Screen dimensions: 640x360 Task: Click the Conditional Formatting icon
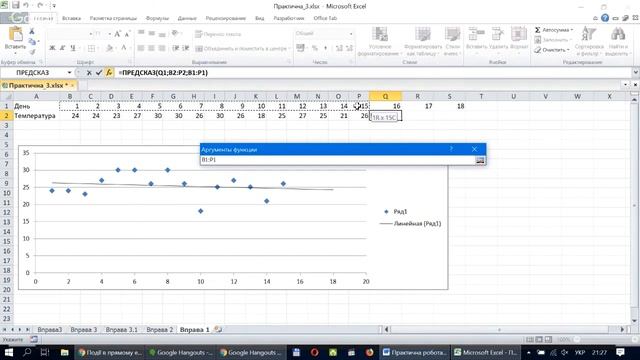[x=380, y=34]
